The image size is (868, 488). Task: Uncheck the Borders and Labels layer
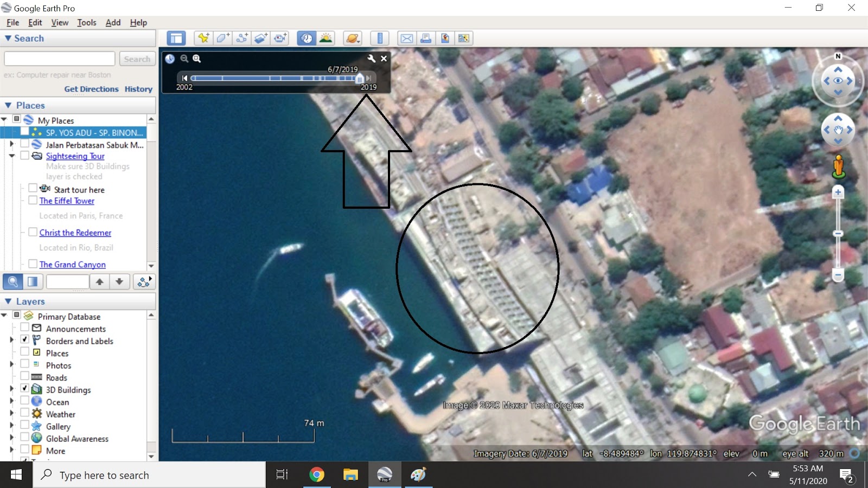pyautogui.click(x=24, y=341)
